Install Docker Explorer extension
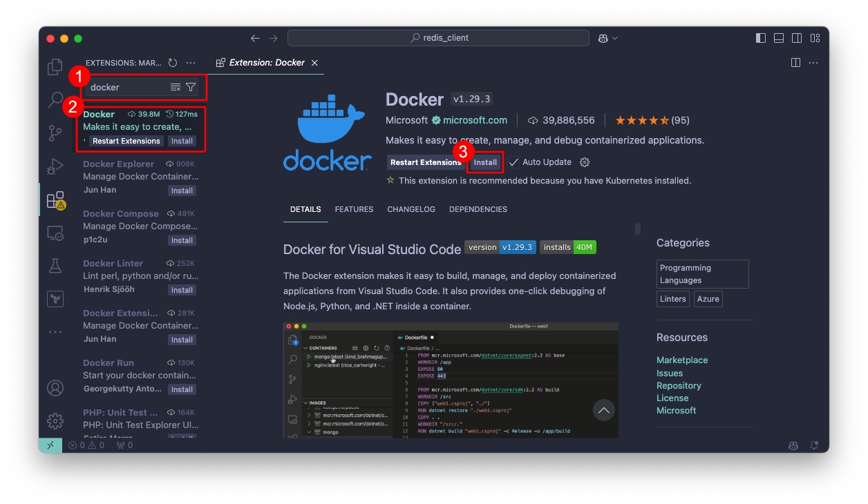The width and height of the screenshot is (868, 504). pos(182,191)
